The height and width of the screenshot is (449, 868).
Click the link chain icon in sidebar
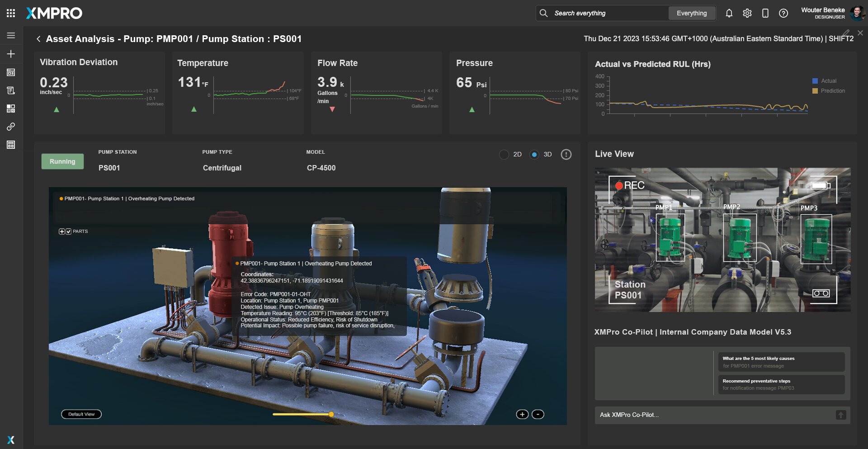point(11,127)
